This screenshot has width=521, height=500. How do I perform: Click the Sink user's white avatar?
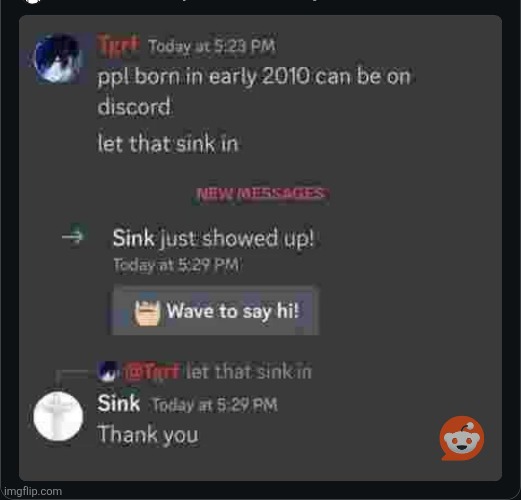(58, 416)
